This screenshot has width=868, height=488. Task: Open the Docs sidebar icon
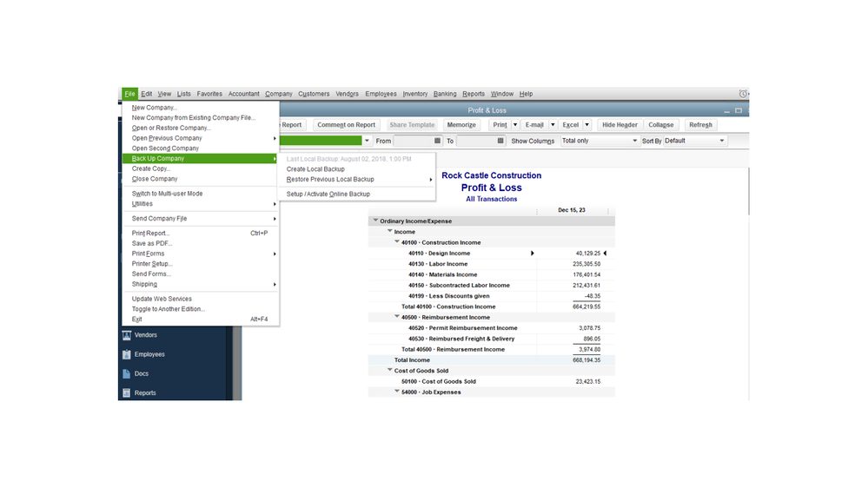click(127, 374)
